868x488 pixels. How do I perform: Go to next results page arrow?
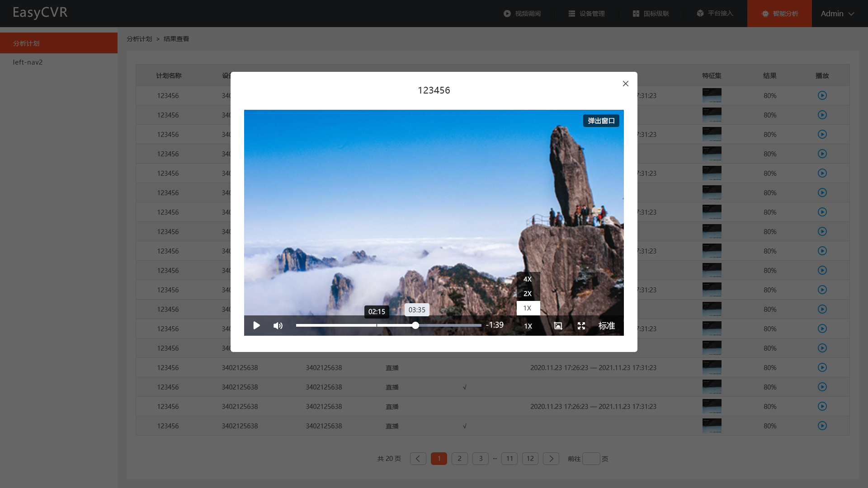[x=551, y=459]
